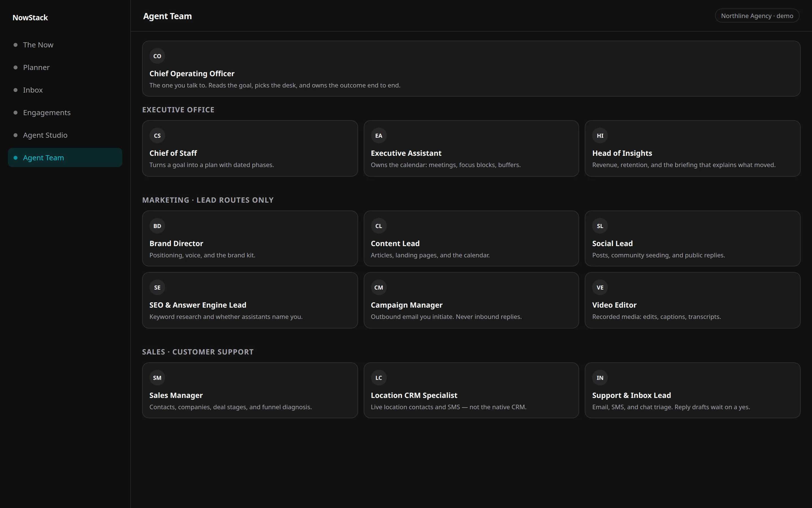Image resolution: width=812 pixels, height=508 pixels.
Task: Click the SL avatar on Social Lead
Action: tap(600, 226)
